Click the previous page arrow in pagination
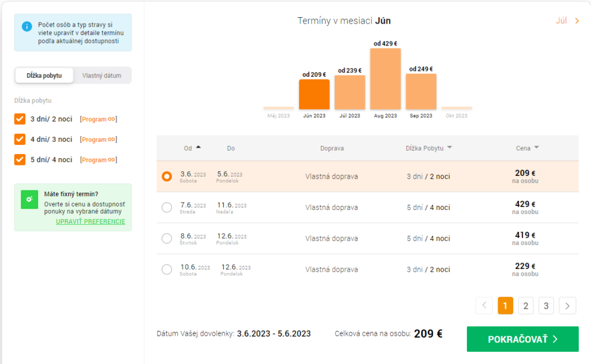This screenshot has height=364, width=591. coord(484,306)
